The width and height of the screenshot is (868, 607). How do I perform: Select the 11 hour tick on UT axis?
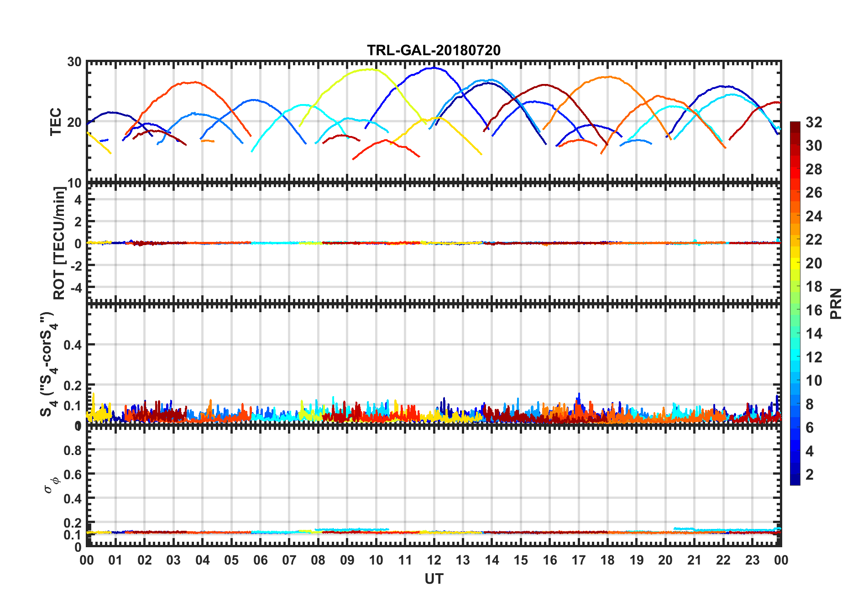point(405,560)
